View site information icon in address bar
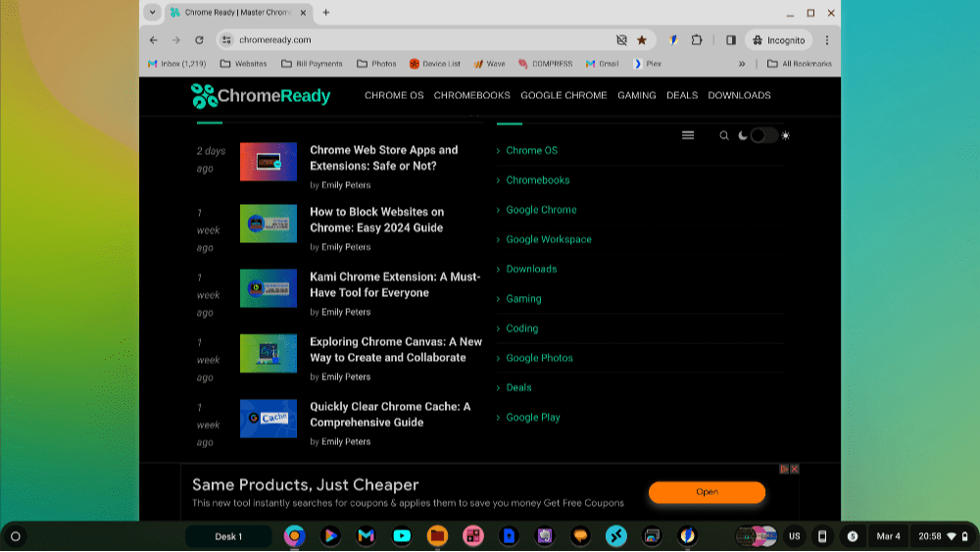 (227, 40)
